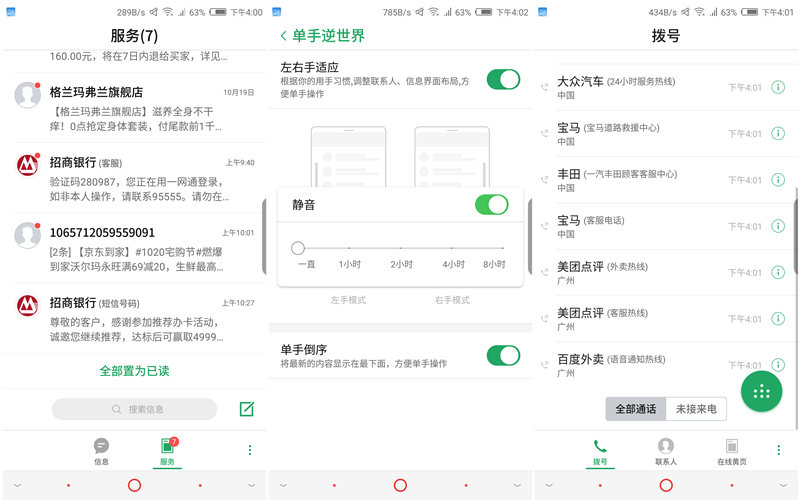The height and width of the screenshot is (502, 800).
Task: Switch to the 在线黄页 tab
Action: [732, 452]
